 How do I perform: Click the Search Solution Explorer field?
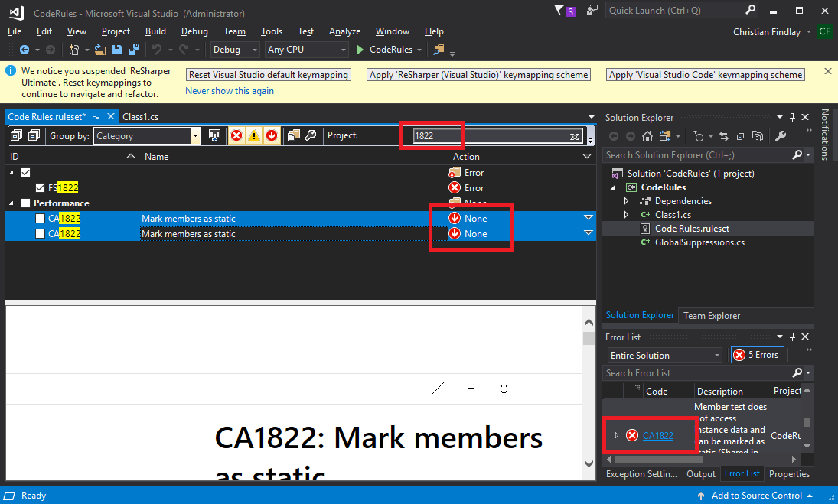pyautogui.click(x=708, y=154)
